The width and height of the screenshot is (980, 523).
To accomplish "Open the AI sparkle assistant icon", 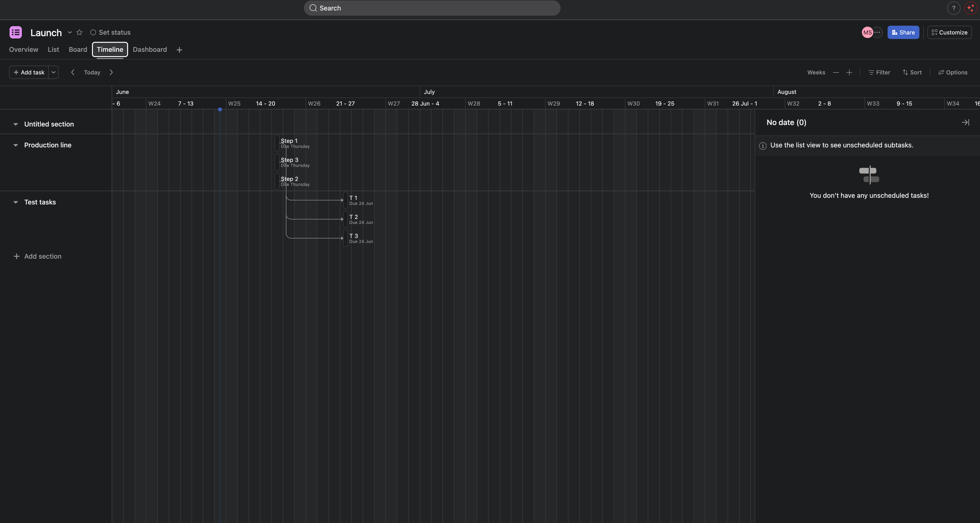I will click(970, 8).
